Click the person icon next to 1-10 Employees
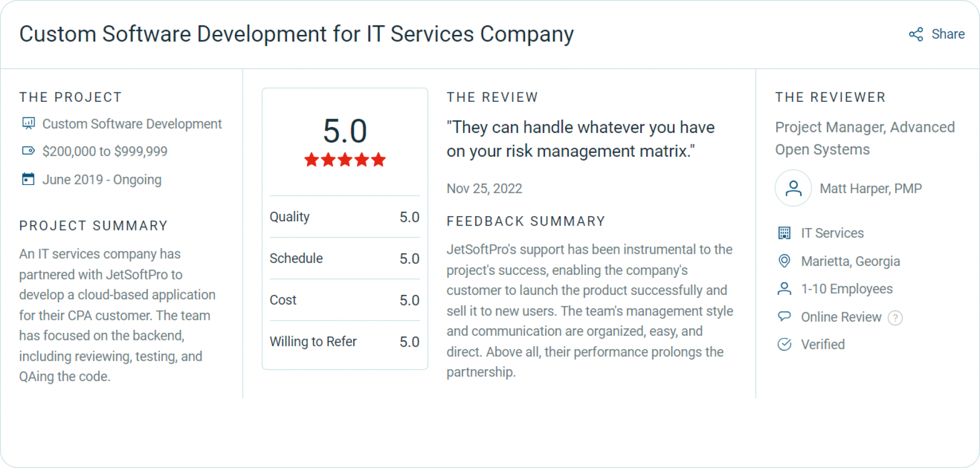980x468 pixels. pyautogui.click(x=783, y=289)
